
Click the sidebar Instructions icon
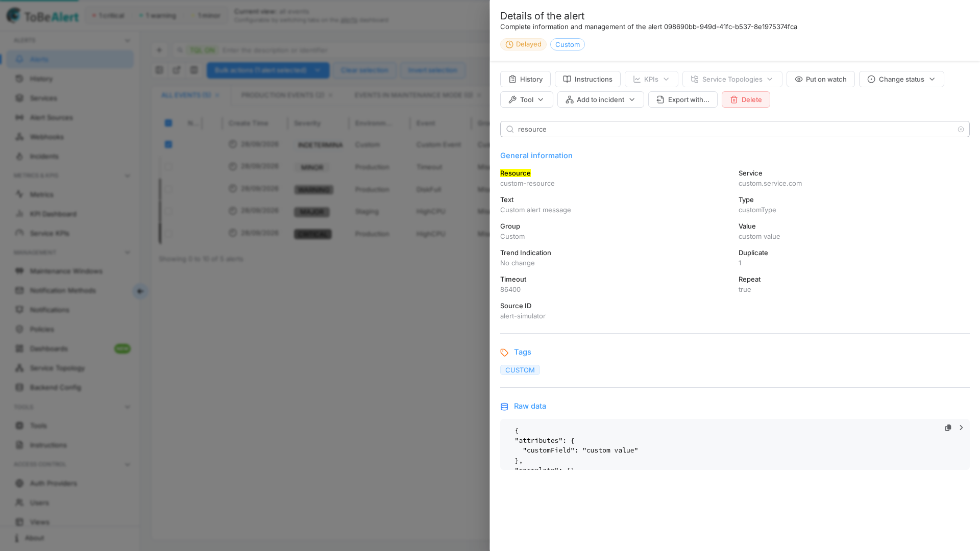click(x=19, y=445)
